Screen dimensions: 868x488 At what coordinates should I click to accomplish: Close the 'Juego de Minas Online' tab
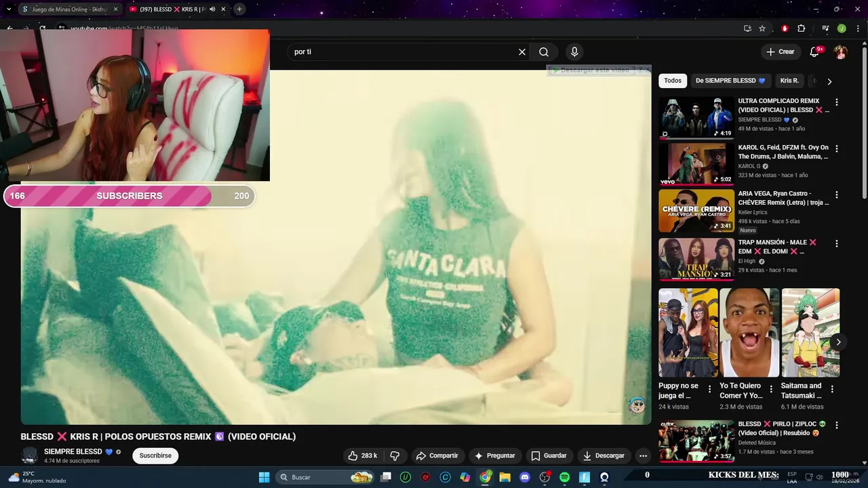click(x=115, y=9)
